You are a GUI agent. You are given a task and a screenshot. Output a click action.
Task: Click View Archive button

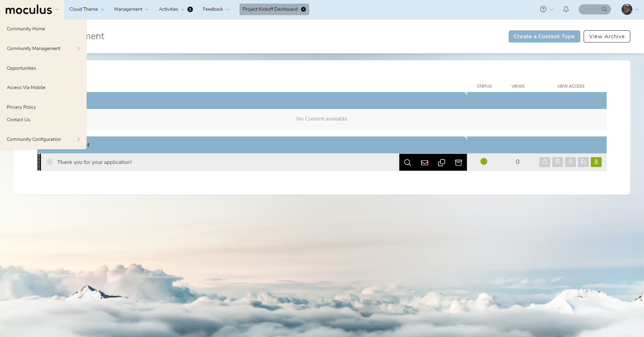(607, 36)
